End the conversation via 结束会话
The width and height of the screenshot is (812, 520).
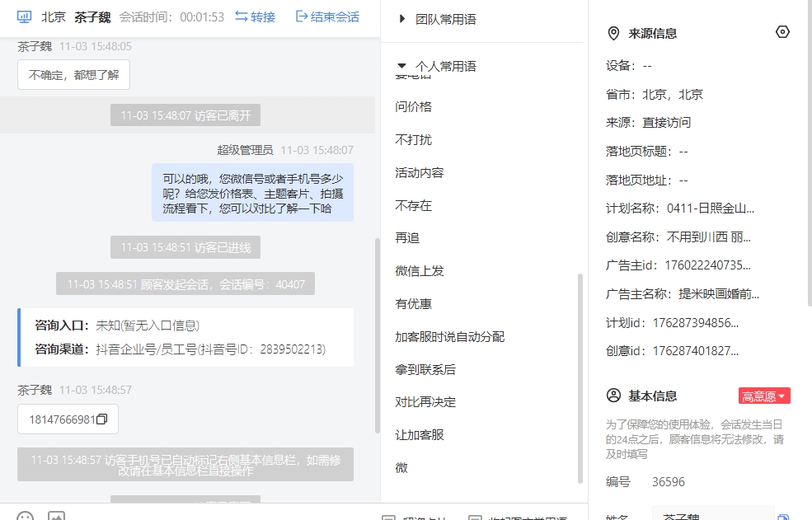[x=327, y=17]
